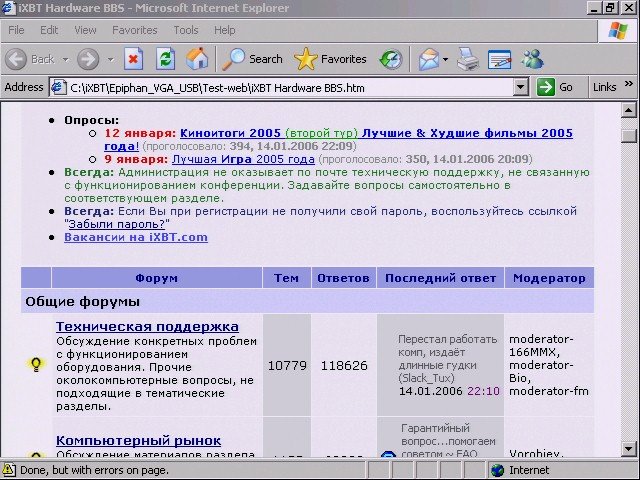Refresh the page with the green arrows icon

pyautogui.click(x=166, y=59)
